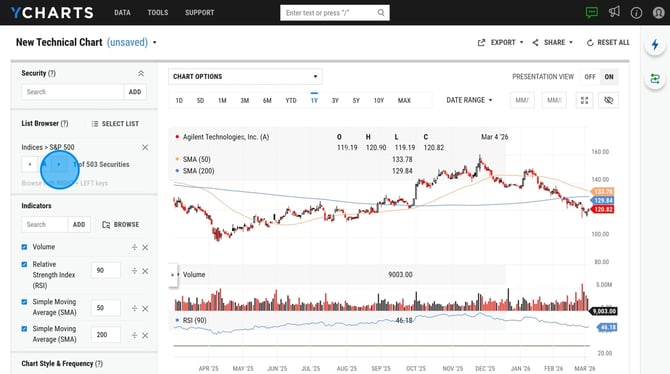670x374 pixels.
Task: Toggle the Volume indicator checkbox
Action: (x=24, y=247)
